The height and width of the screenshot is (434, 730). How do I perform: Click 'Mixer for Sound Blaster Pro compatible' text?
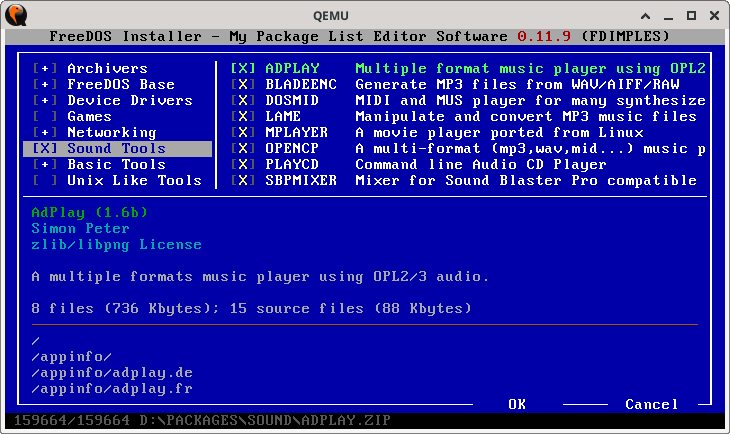point(526,180)
